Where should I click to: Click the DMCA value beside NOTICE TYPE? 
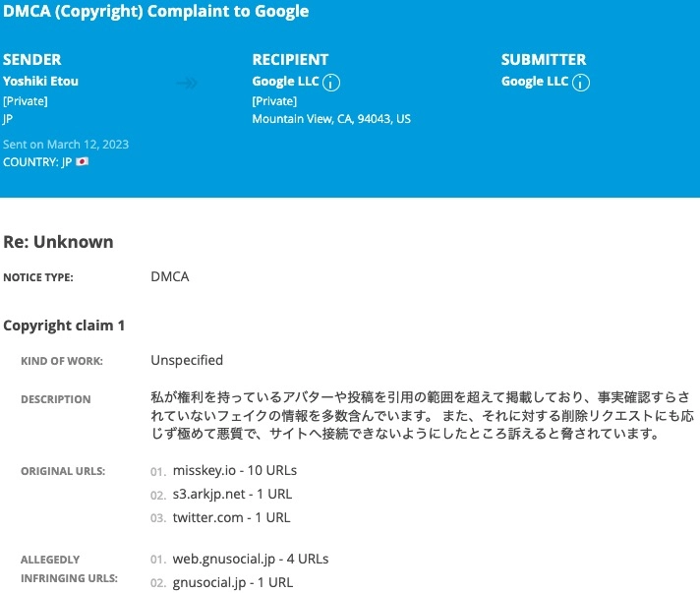[x=169, y=277]
